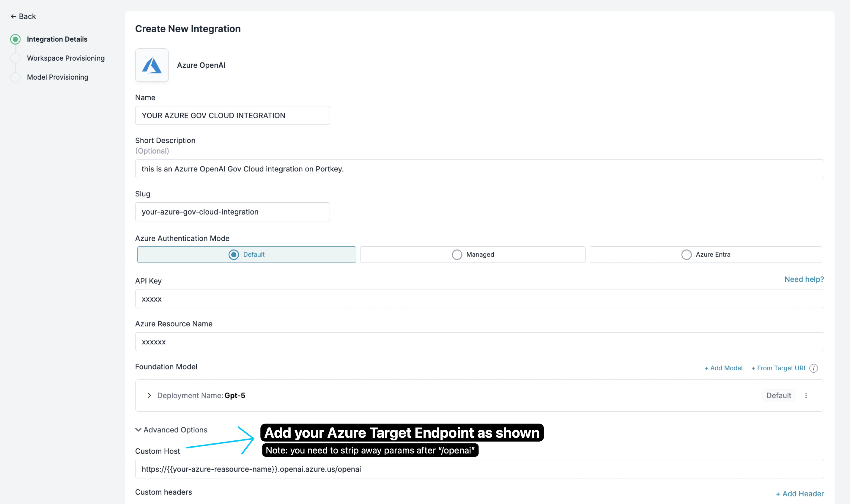Screen dimensions: 850x504
Task: Click the Advanced Options chevron icon
Action: click(138, 430)
